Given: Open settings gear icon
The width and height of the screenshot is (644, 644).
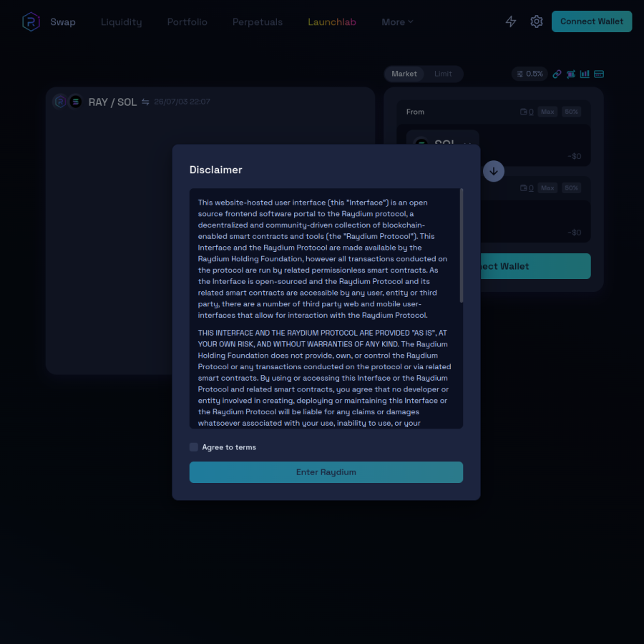Looking at the screenshot, I should (537, 21).
